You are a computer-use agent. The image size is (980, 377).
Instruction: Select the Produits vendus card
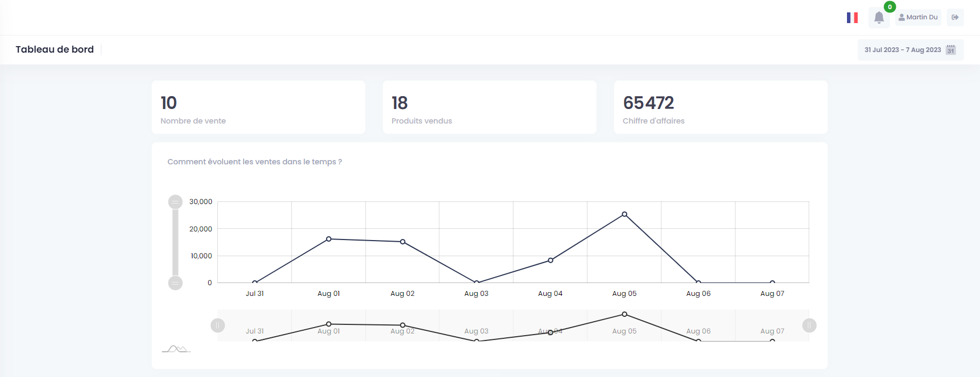pos(489,107)
